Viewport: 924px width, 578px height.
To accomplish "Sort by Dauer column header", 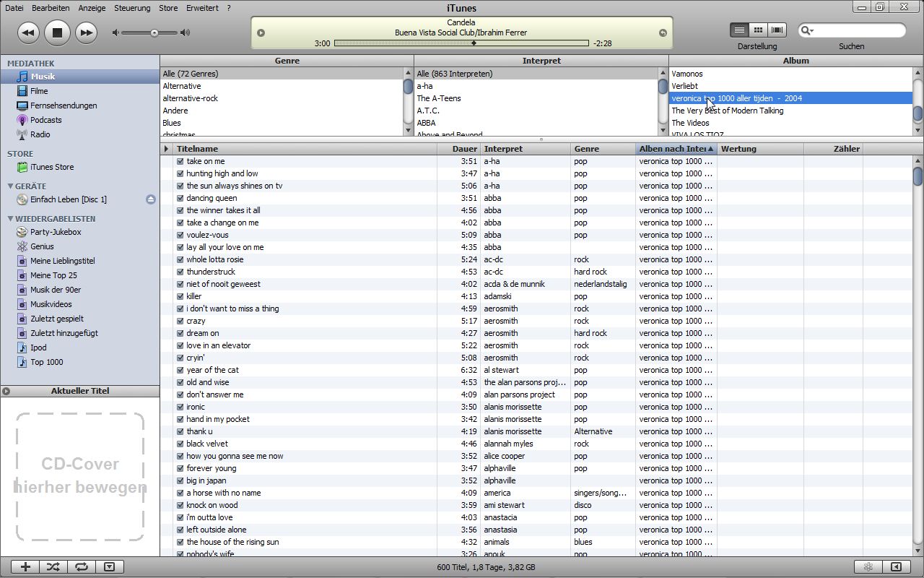I will [459, 149].
